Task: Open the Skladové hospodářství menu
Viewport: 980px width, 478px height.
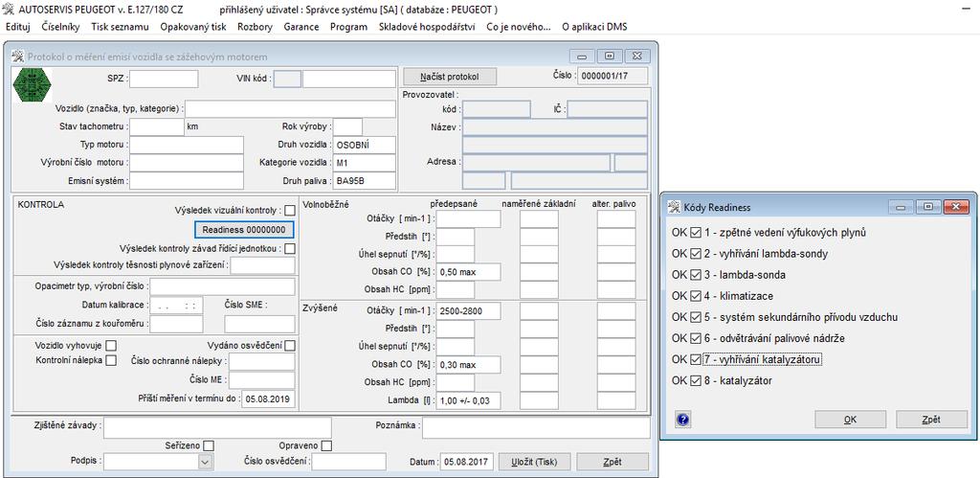Action: (x=427, y=27)
